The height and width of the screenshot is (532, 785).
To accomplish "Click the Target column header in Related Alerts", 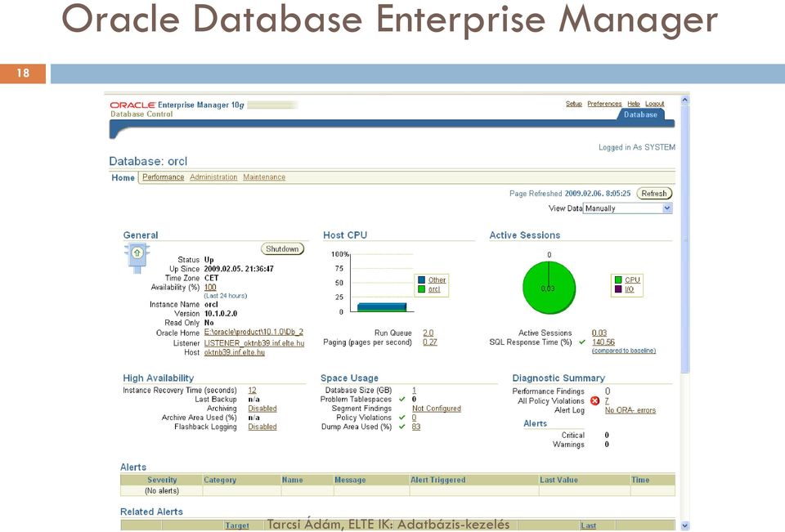I will pyautogui.click(x=237, y=525).
